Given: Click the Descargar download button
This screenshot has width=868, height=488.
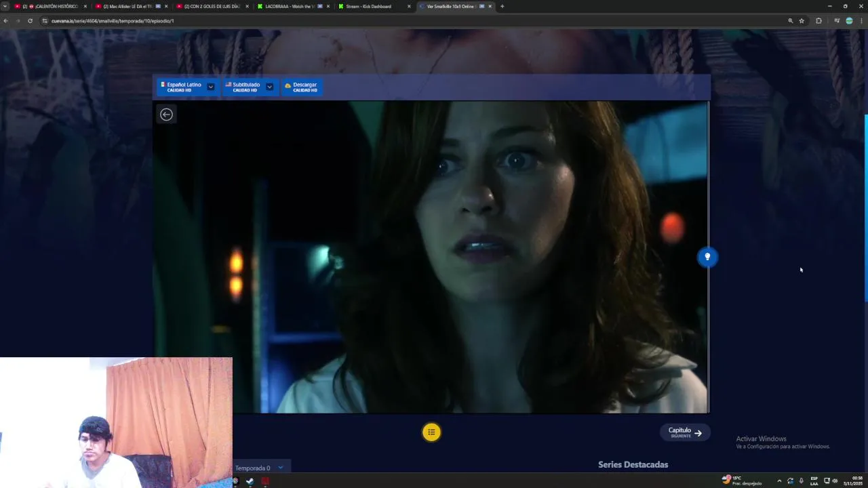Looking at the screenshot, I should pos(301,87).
